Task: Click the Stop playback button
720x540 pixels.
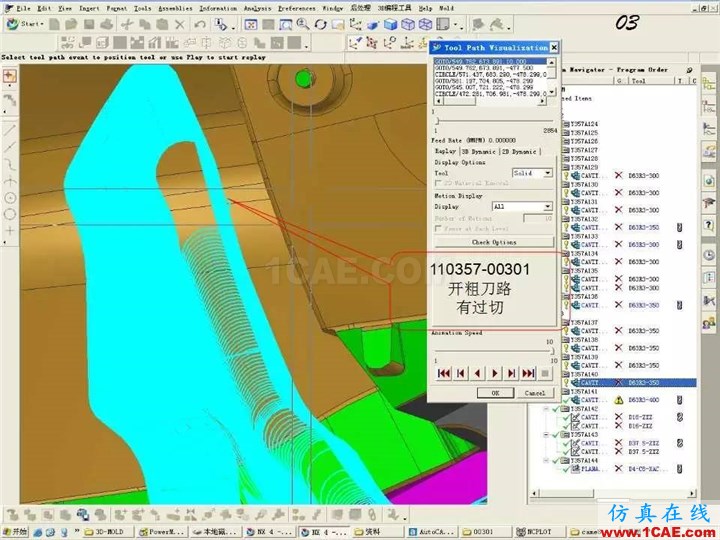Action: 545,373
